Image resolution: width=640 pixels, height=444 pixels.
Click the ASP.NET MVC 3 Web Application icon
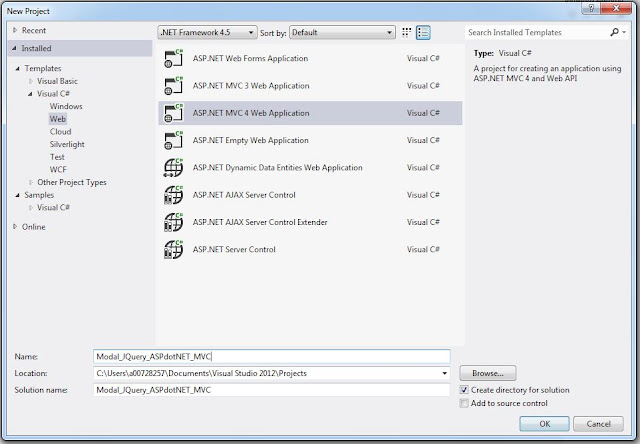click(173, 86)
